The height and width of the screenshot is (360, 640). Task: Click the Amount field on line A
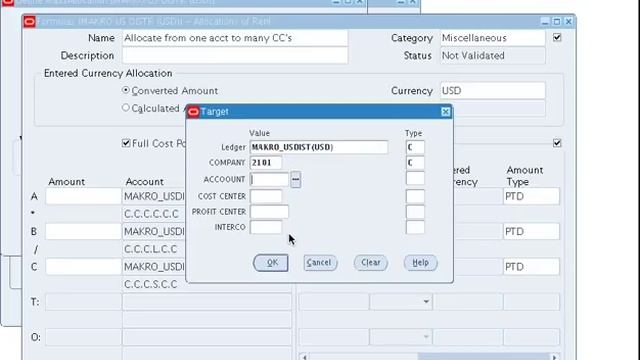[x=83, y=196]
